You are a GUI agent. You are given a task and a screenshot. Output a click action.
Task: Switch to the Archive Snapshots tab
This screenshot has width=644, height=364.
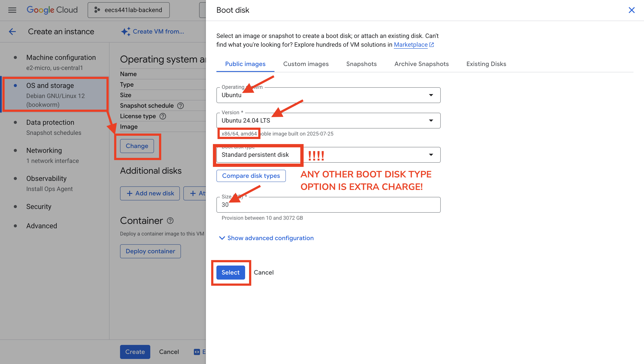(421, 64)
